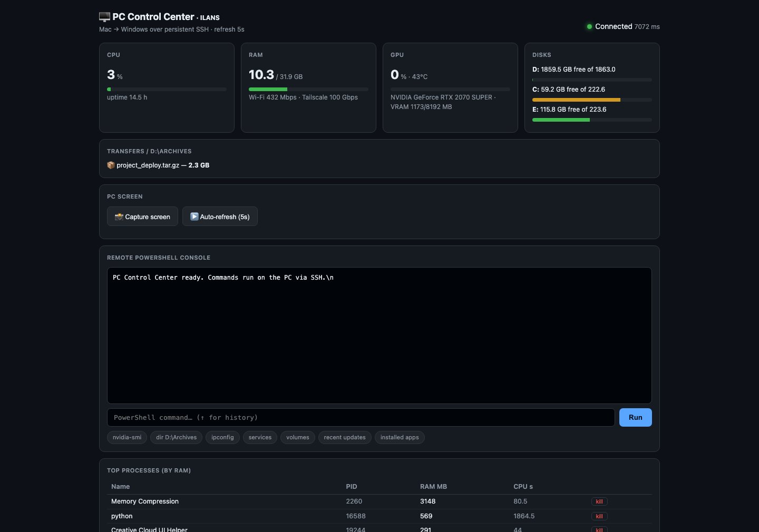Kill the python process
759x532 pixels.
coord(599,516)
